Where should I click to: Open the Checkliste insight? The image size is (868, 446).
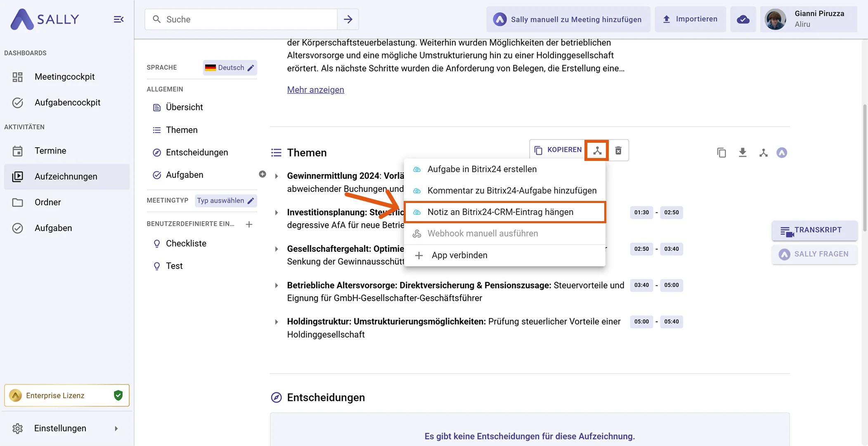tap(186, 243)
